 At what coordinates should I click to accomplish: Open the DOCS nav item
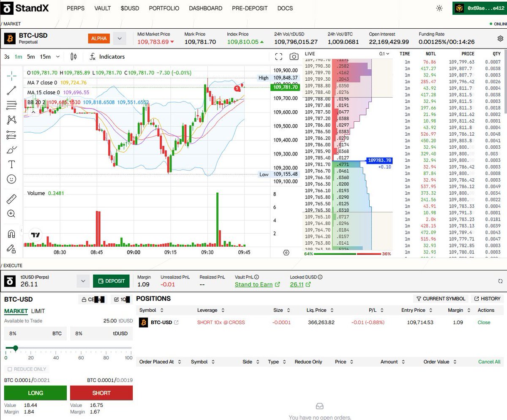point(285,8)
